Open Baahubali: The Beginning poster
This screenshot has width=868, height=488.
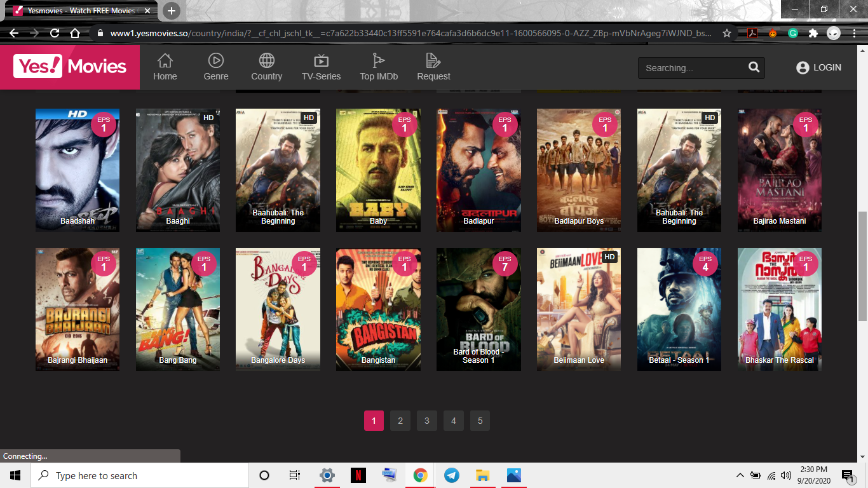coord(278,170)
